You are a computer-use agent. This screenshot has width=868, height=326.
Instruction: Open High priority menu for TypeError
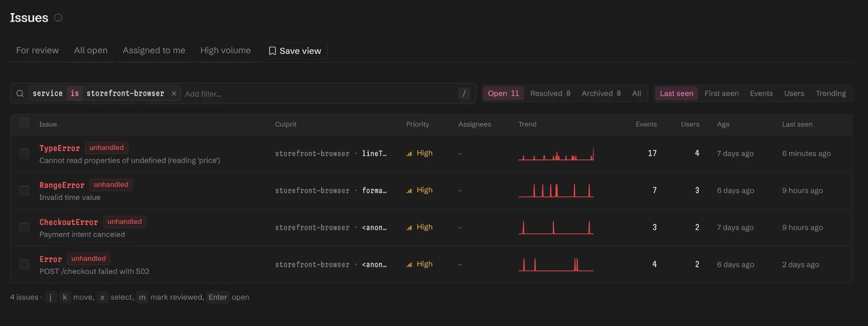point(419,153)
